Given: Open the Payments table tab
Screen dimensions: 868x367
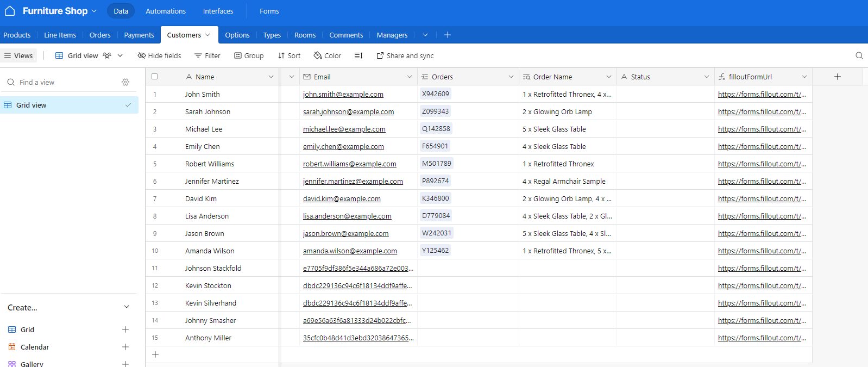Looking at the screenshot, I should pos(139,35).
